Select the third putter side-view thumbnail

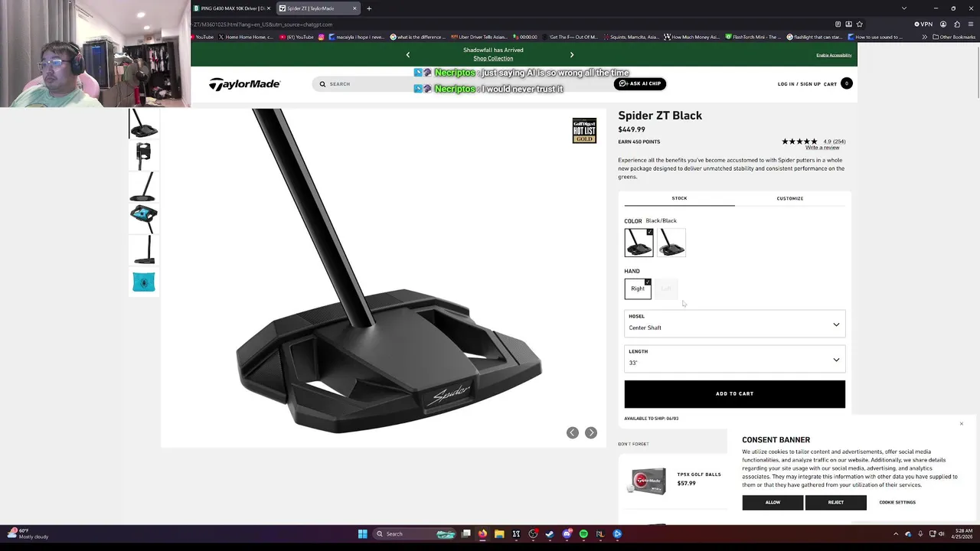143,187
